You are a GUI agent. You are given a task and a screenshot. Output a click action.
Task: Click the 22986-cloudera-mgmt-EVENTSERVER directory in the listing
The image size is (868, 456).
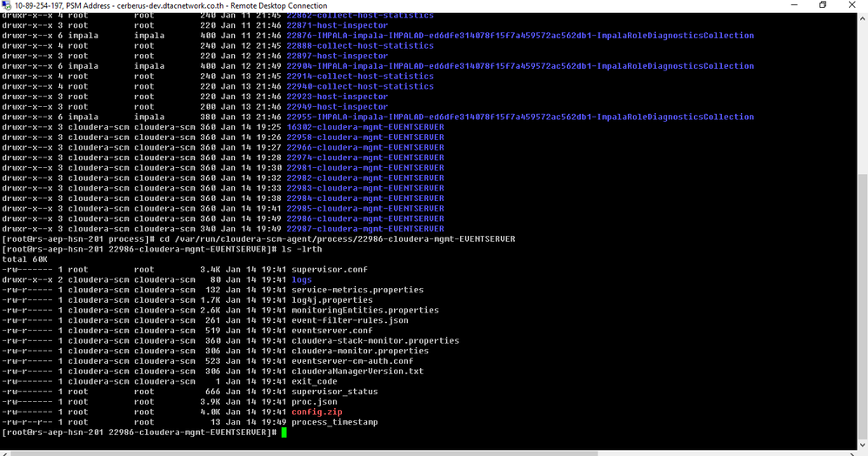point(365,218)
